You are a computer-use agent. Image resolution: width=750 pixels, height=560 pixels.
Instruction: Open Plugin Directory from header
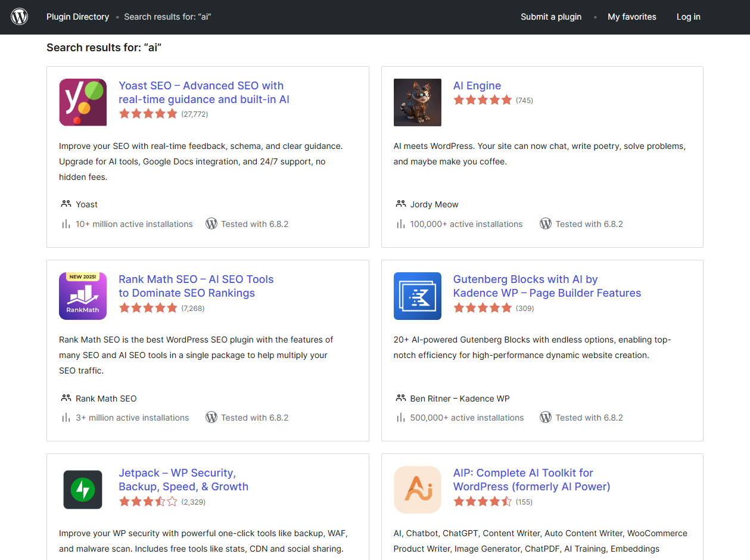(77, 17)
